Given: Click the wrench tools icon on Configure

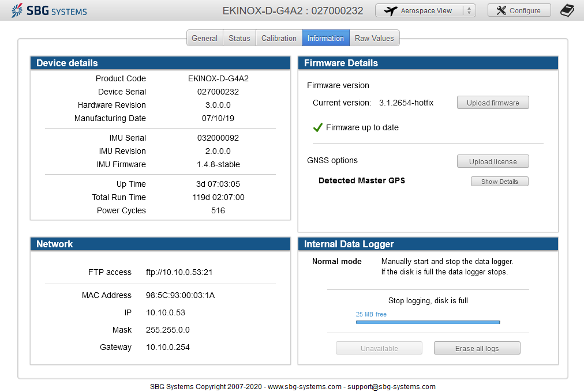Looking at the screenshot, I should (x=501, y=10).
